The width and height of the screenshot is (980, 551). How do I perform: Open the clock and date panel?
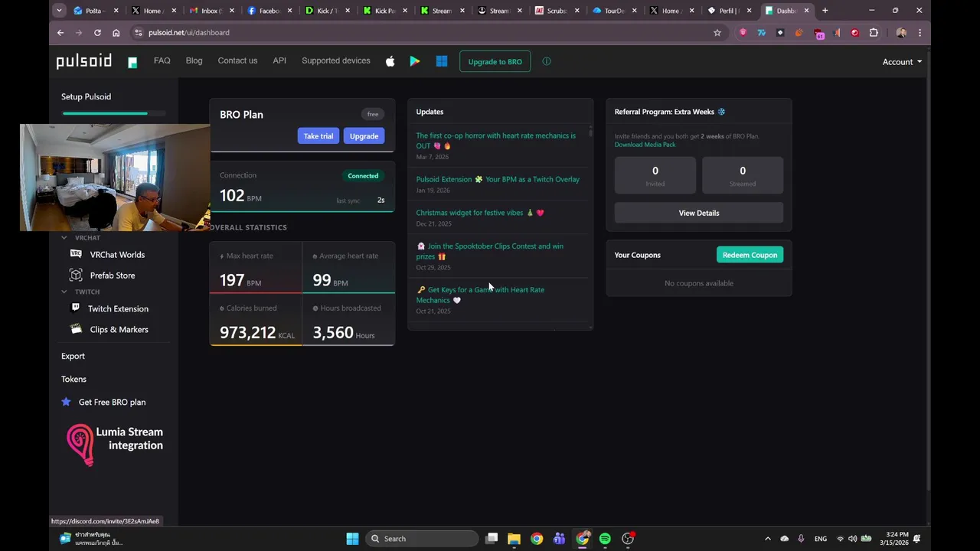click(894, 539)
